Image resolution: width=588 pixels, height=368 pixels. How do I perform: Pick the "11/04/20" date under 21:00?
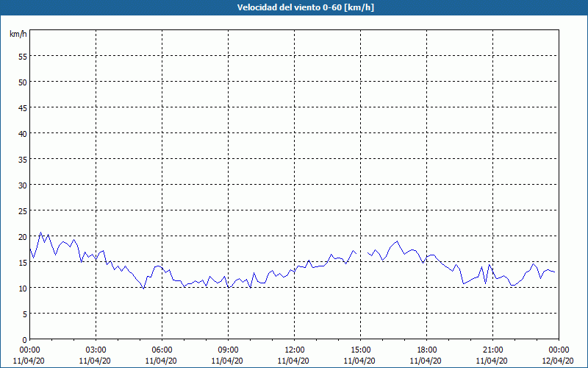coord(492,361)
